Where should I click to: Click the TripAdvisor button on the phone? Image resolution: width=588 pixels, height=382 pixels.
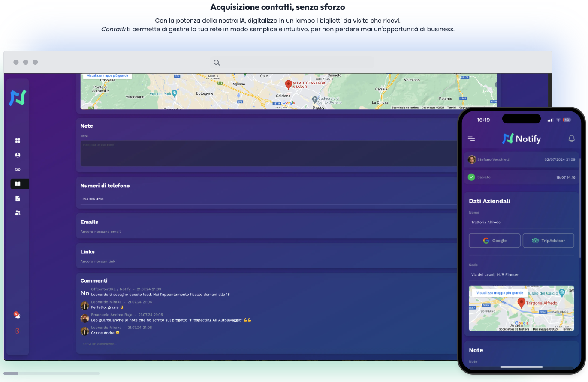(548, 241)
